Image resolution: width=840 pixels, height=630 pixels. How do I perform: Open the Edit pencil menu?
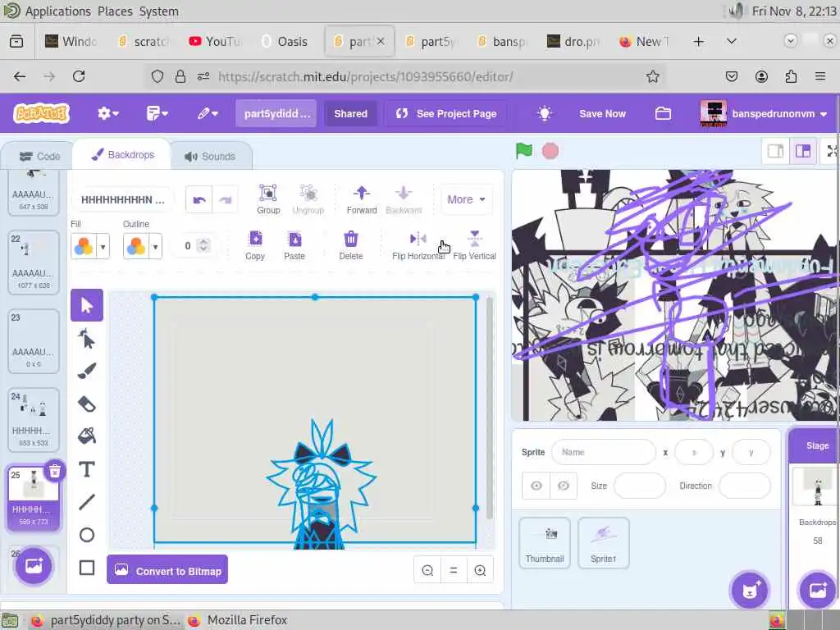pos(208,113)
